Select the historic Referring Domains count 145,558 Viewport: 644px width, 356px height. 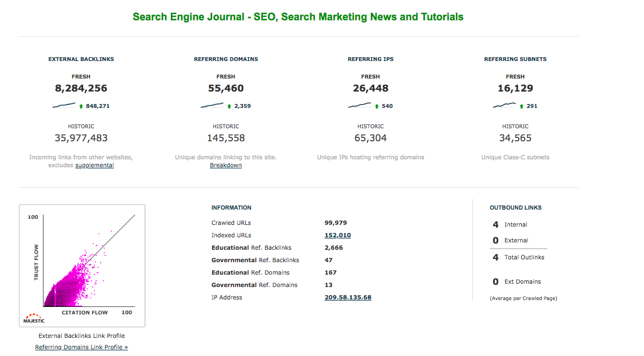click(x=226, y=138)
